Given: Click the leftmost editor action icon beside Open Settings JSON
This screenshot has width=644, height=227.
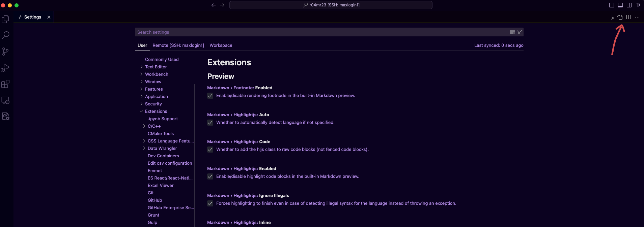Looking at the screenshot, I should pyautogui.click(x=611, y=17).
